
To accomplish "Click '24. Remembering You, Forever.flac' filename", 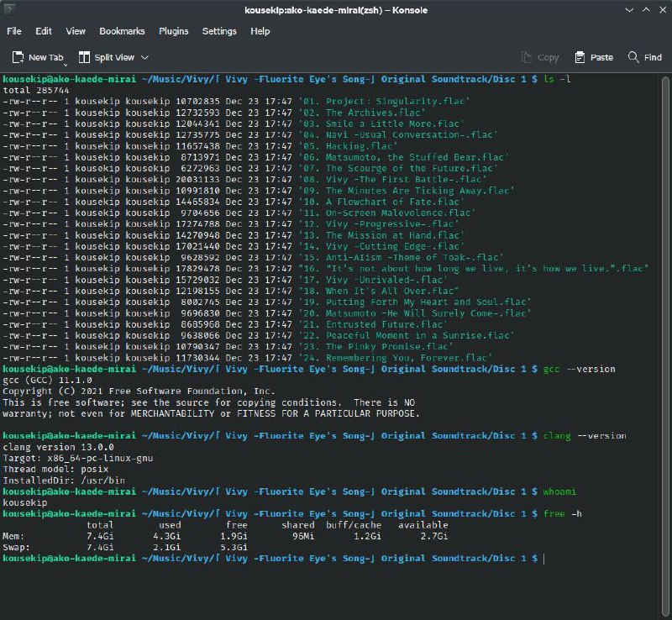I will 396,358.
